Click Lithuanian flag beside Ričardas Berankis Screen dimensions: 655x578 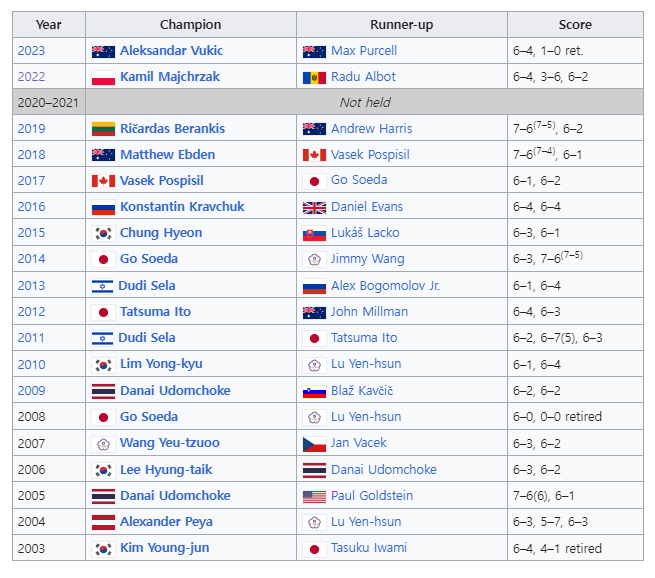click(103, 129)
